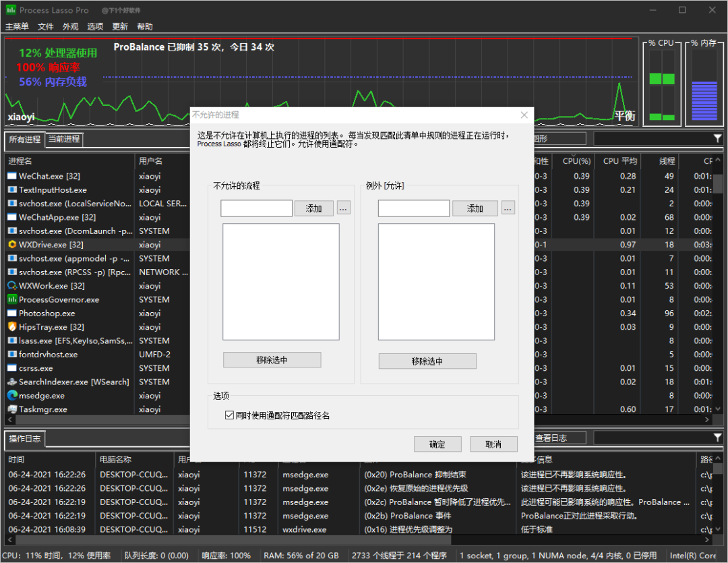Click the WXWork.exe process icon
728x563 pixels.
(x=12, y=286)
